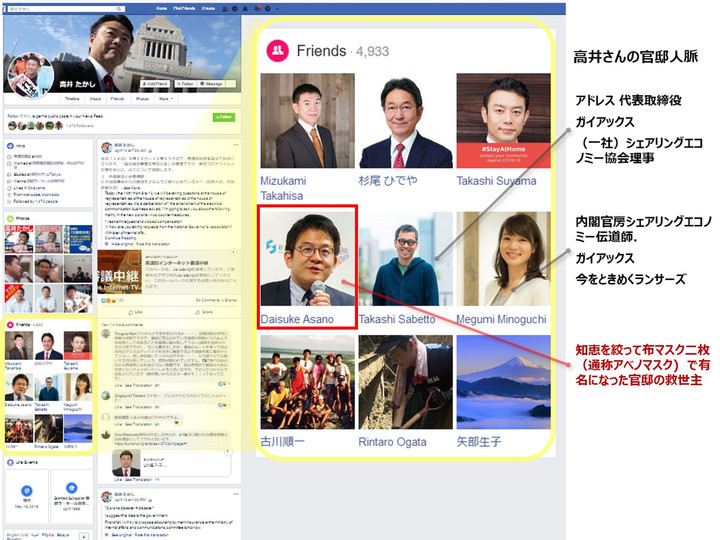The image size is (720, 540).
Task: Click the green Follow button
Action: [224, 117]
